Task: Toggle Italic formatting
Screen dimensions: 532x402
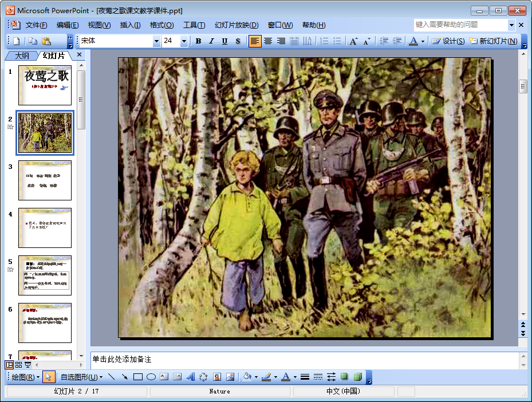Action: 211,41
